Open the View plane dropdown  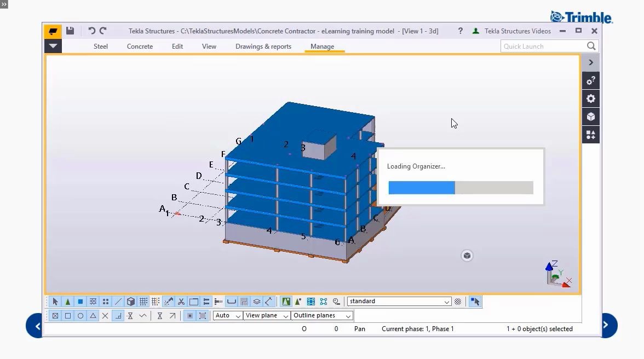(x=267, y=316)
